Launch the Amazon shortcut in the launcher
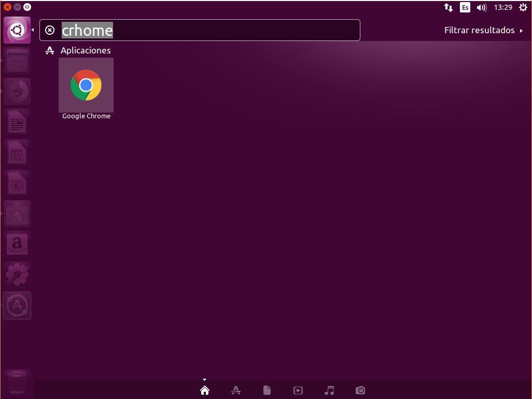Screen dimensions: 532x399 pos(17,244)
